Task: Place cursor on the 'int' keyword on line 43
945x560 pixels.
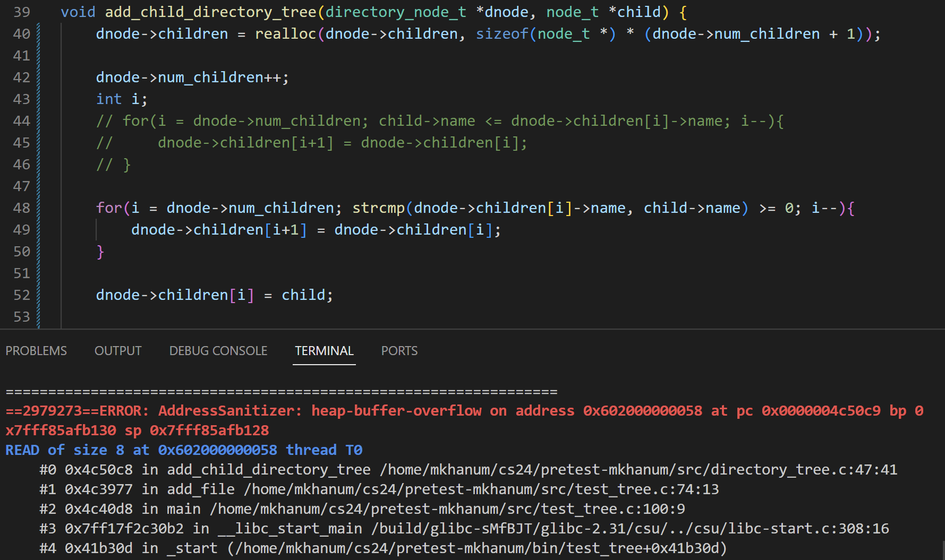Action: pyautogui.click(x=109, y=99)
